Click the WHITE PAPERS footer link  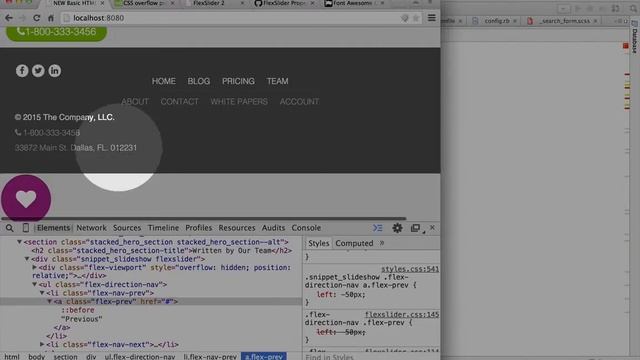[x=239, y=102]
